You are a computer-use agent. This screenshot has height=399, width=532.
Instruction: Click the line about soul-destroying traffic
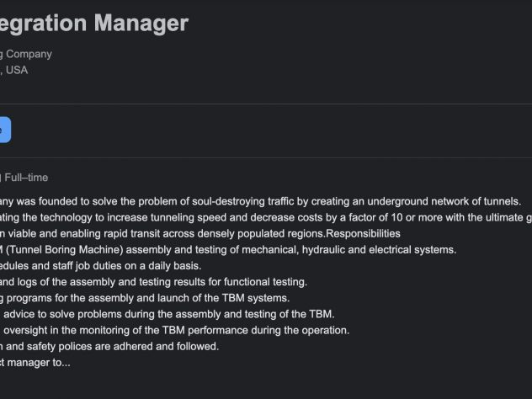pyautogui.click(x=261, y=201)
